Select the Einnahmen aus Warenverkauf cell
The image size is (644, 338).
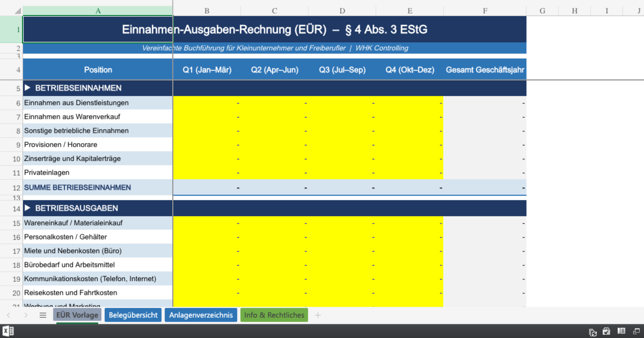tap(98, 117)
